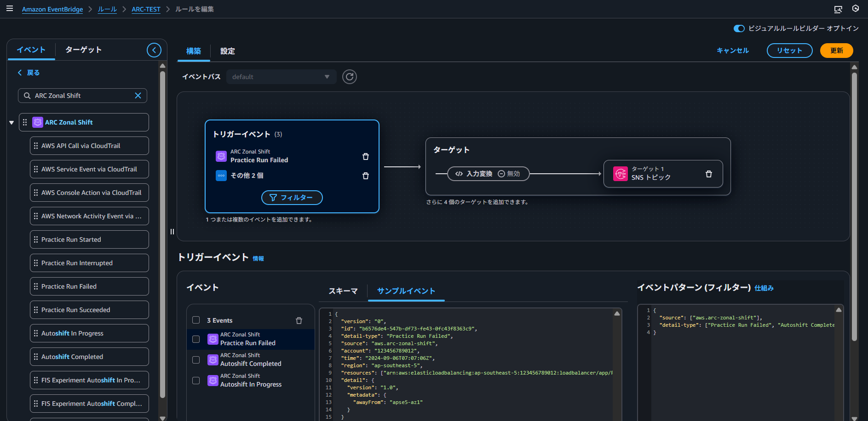Image resolution: width=868 pixels, height=421 pixels.
Task: Click the キャンセル button
Action: [x=733, y=51]
